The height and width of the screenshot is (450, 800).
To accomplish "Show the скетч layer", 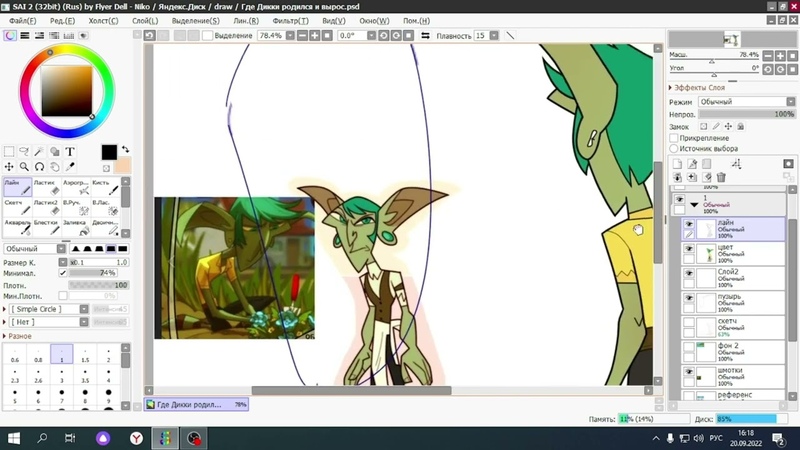I will pos(689,322).
